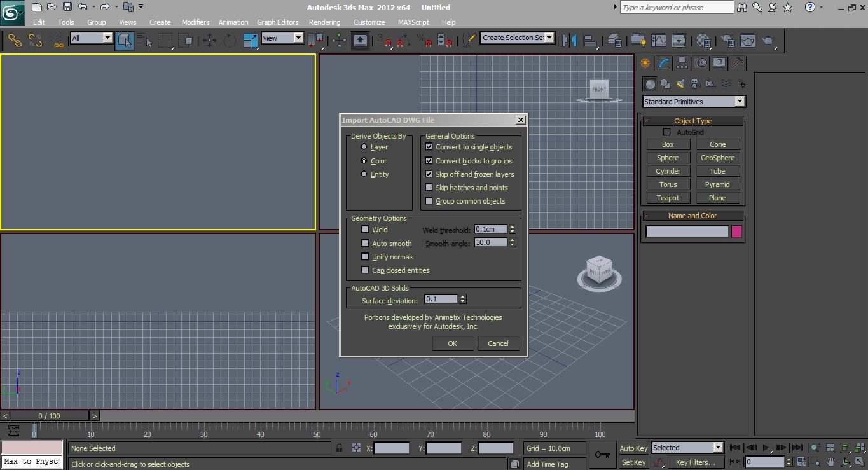Adjust the Surface deviation spinner arrows
Viewport: 868px width, 470px height.
463,300
